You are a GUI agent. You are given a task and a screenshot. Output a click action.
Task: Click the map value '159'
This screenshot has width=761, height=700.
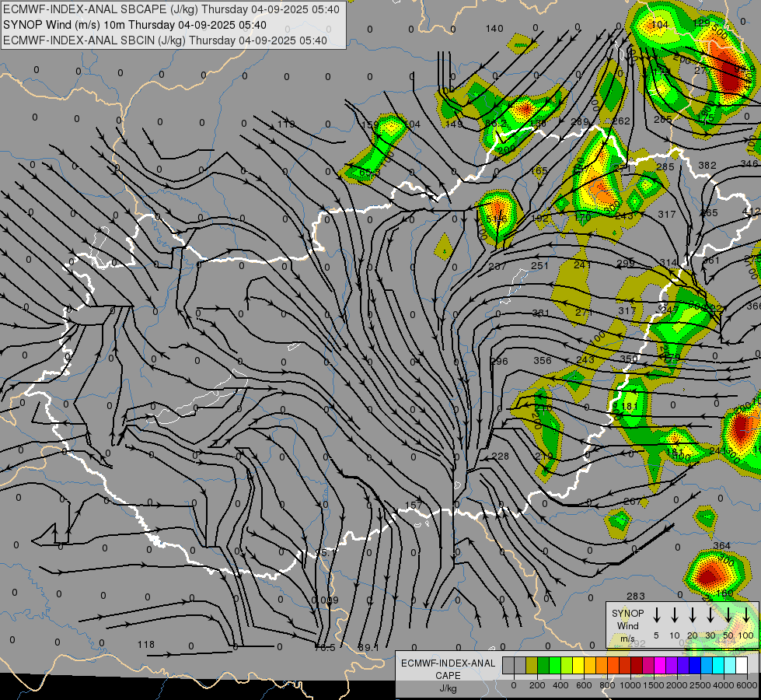(371, 125)
